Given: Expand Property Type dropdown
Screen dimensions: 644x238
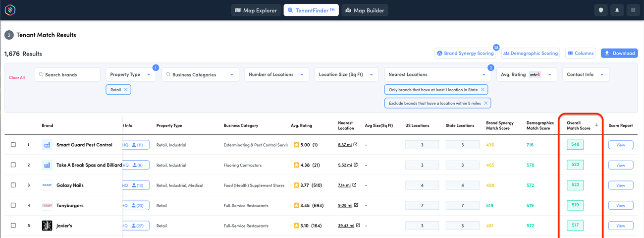Looking at the screenshot, I should pyautogui.click(x=130, y=74).
